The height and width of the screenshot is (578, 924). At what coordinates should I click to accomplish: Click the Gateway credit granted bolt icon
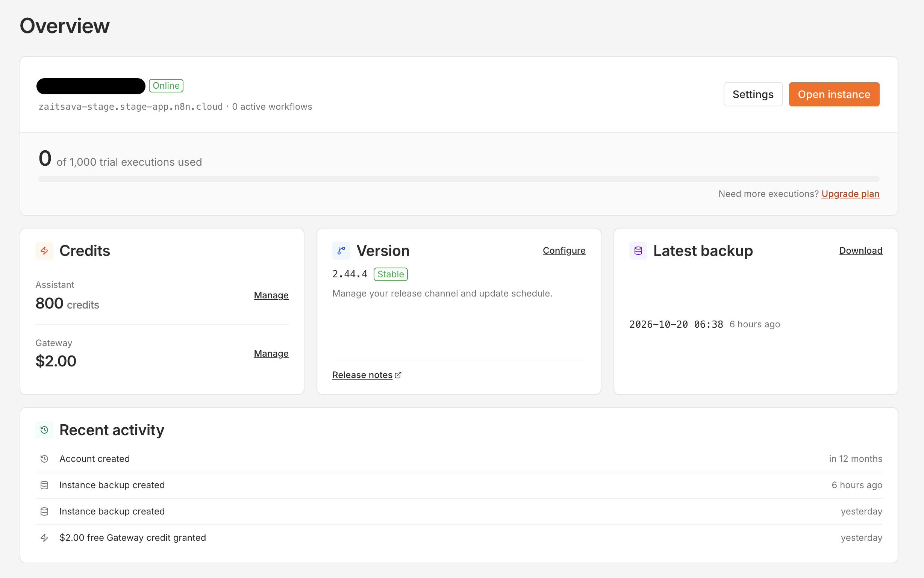[x=44, y=538]
